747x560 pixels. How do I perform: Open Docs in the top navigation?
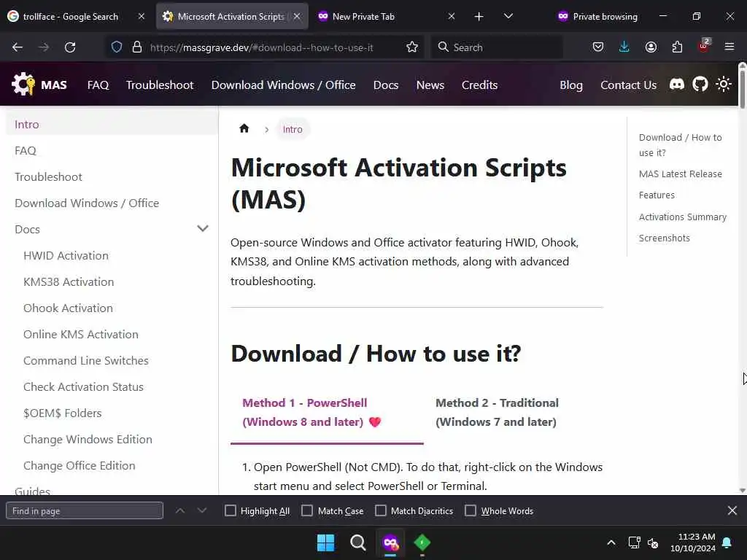click(386, 85)
